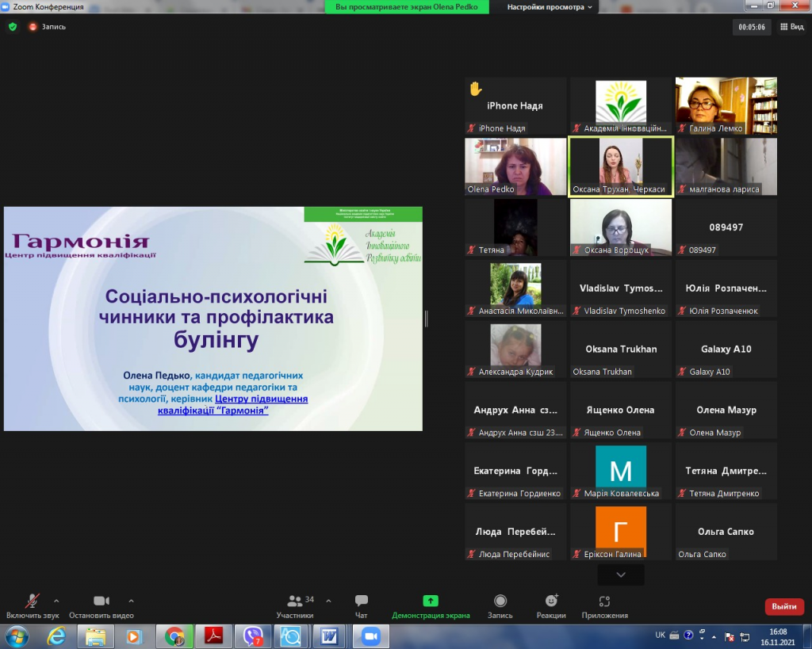Image resolution: width=812 pixels, height=649 pixels.
Task: Open the Chat panel icon
Action: pos(362,601)
